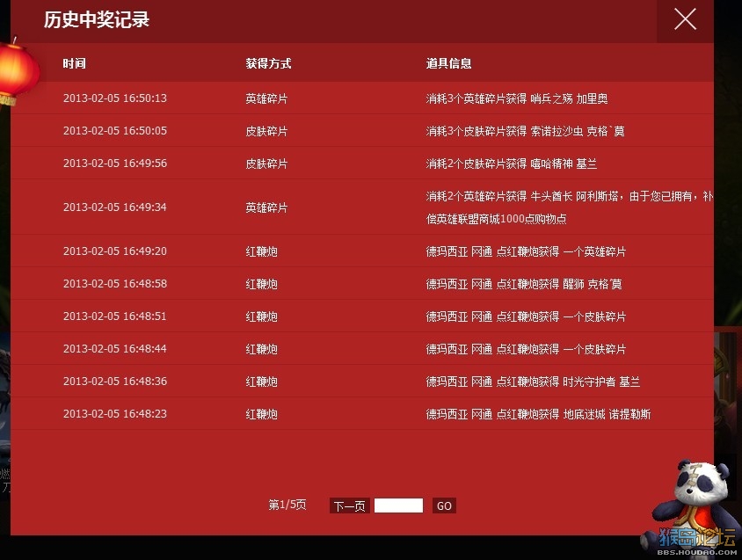
Task: Click 红鞭炮 in the 16:48:44 row
Action: pos(261,349)
